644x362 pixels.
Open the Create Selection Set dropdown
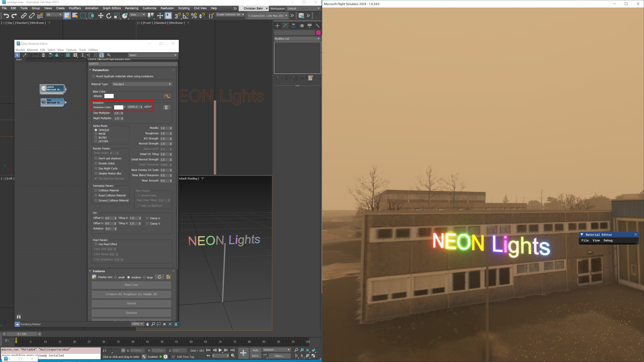230,14
